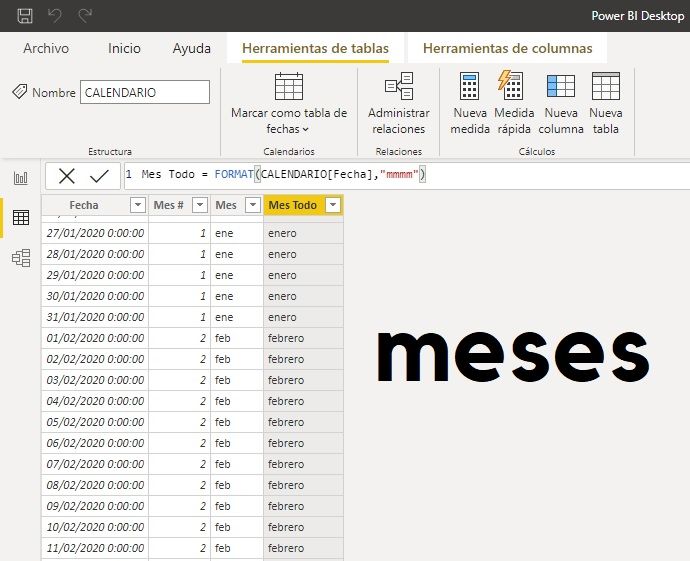This screenshot has width=690, height=561.
Task: Confirm formula with the checkmark button
Action: pos(99,176)
